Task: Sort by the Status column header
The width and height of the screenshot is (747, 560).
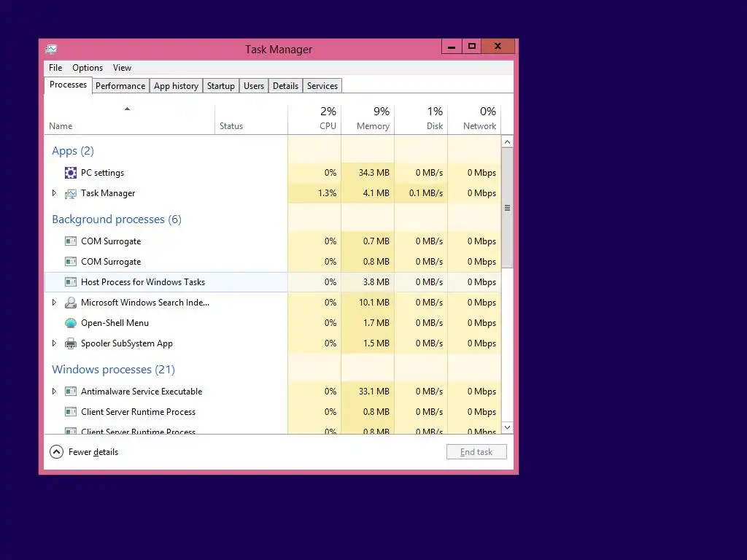Action: pyautogui.click(x=251, y=119)
